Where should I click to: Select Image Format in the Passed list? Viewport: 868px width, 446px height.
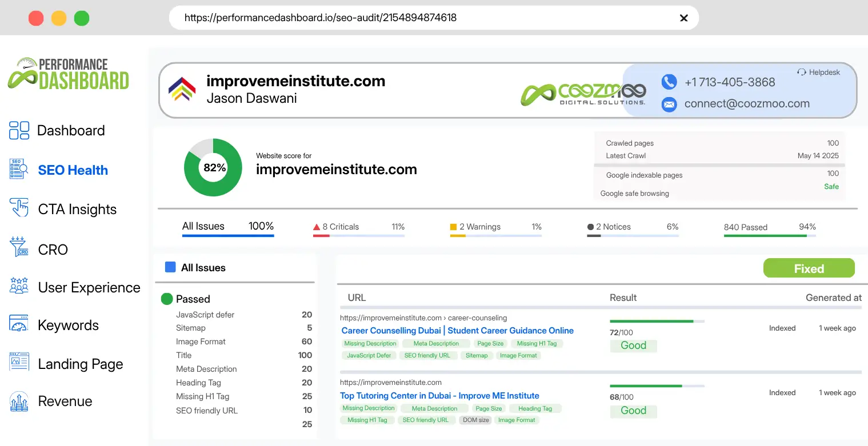201,341
